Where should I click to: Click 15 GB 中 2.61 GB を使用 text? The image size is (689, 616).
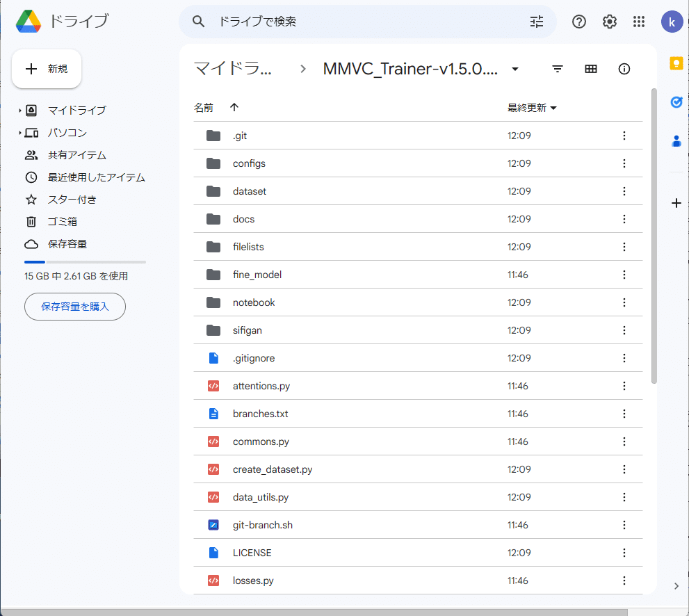tap(76, 276)
